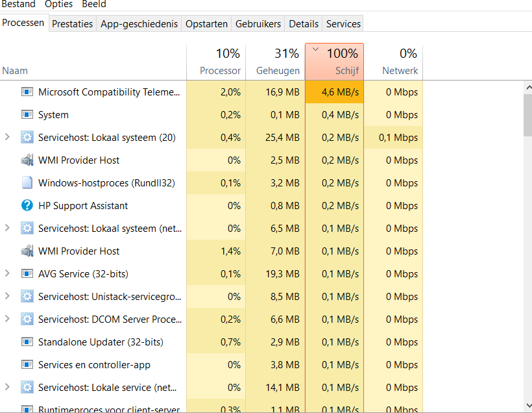
Task: Click Servicehost: Lokale service (net...) gear icon
Action: [27, 388]
